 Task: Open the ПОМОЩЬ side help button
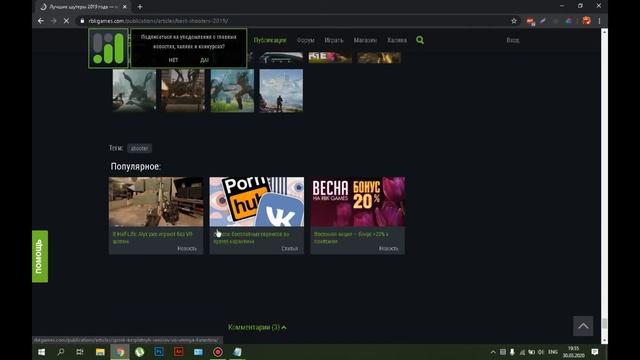coord(40,256)
